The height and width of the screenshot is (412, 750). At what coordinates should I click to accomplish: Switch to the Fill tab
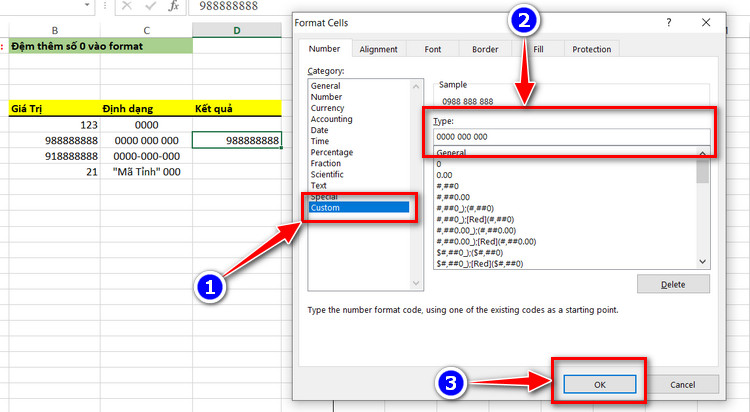click(x=539, y=49)
